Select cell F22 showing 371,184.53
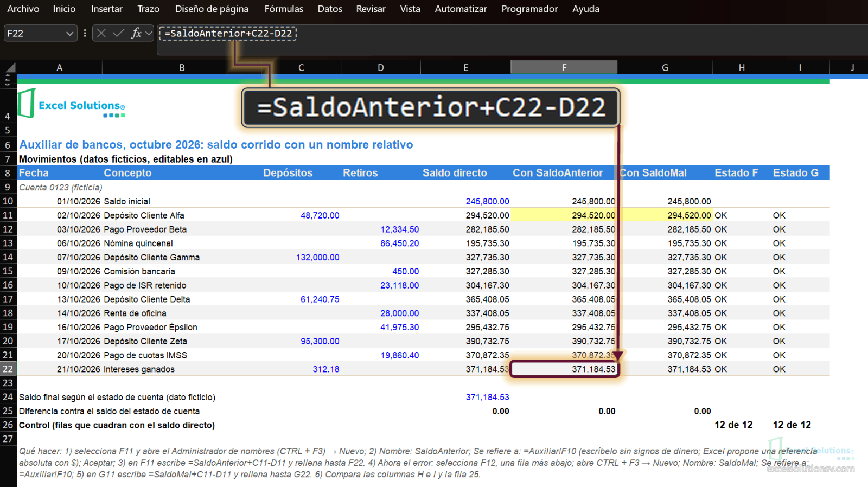This screenshot has height=487, width=868. tap(564, 369)
